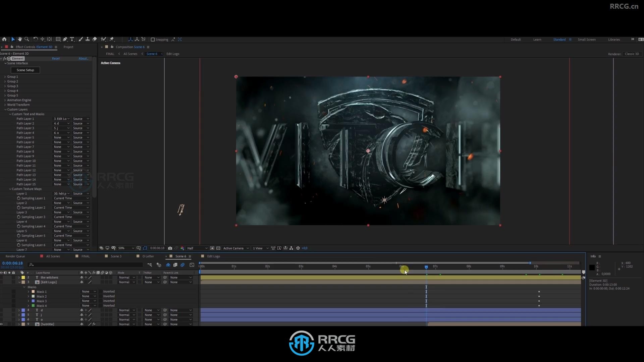This screenshot has height=362, width=644.
Task: Expand Mask 1 properties
Action: tap(29, 292)
